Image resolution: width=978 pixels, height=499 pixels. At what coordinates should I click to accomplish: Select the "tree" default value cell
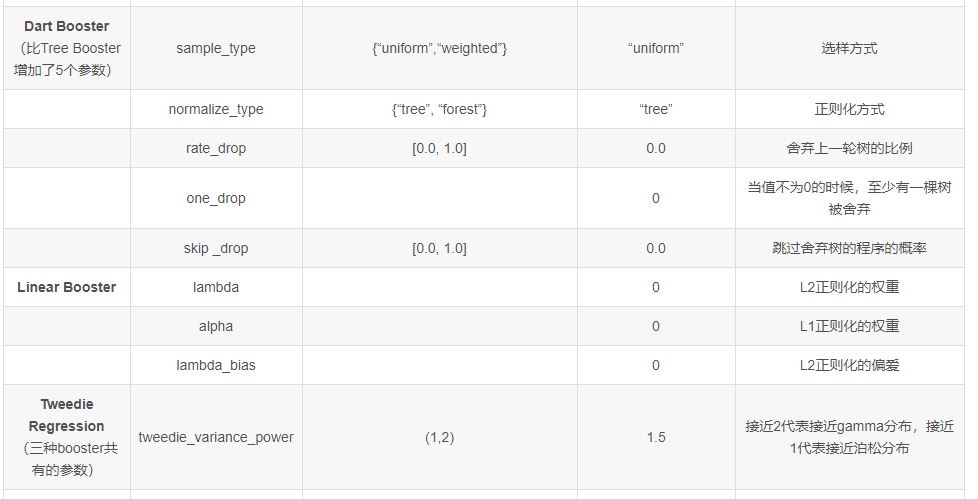pos(656,109)
